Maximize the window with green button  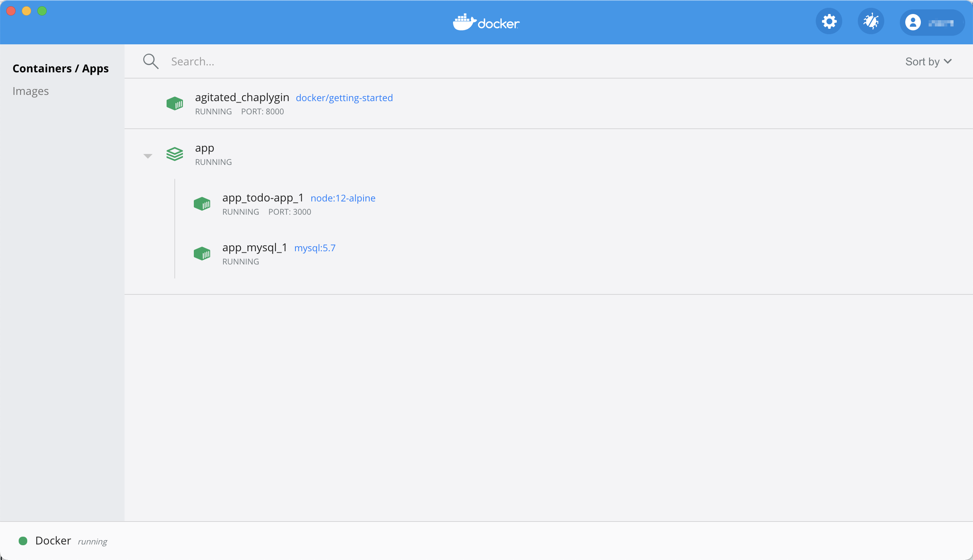point(42,11)
